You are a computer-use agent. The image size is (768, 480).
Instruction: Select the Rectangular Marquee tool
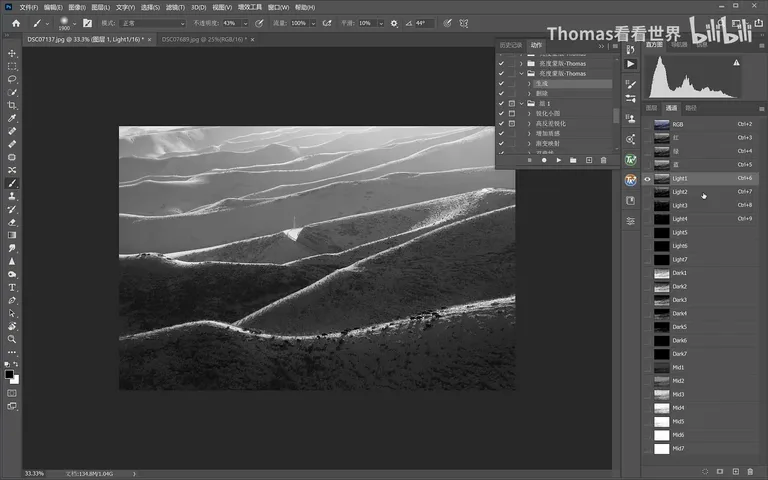12,66
